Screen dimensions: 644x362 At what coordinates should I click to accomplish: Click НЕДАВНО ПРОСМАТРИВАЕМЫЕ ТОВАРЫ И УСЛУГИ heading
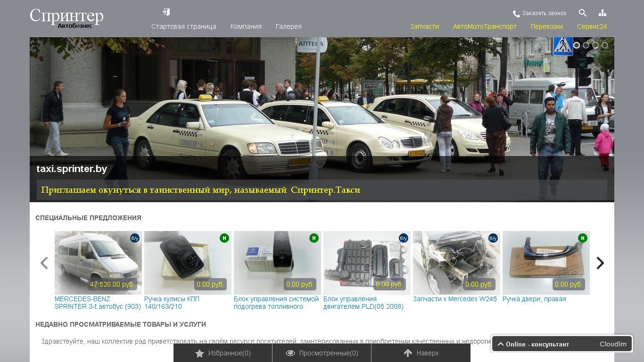tap(121, 324)
